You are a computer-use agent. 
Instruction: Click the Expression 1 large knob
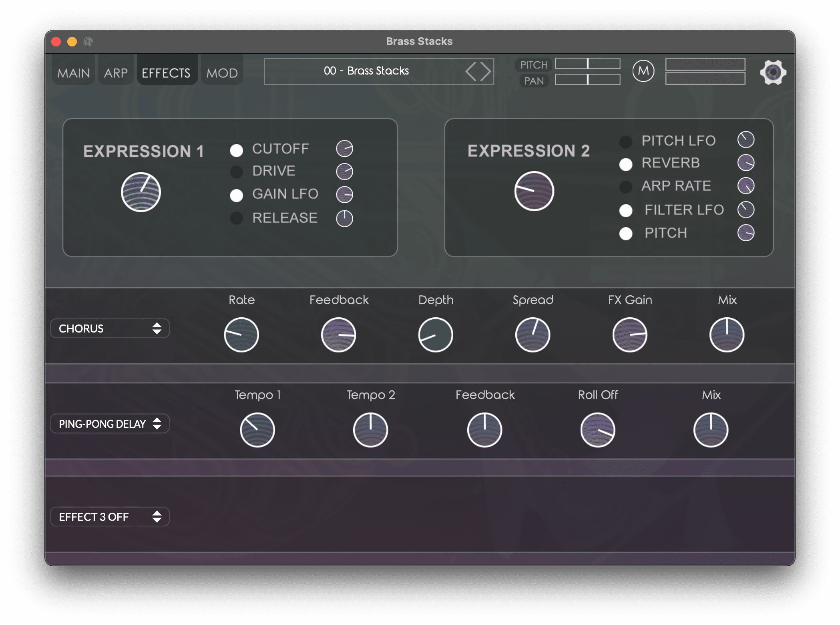pos(141,192)
